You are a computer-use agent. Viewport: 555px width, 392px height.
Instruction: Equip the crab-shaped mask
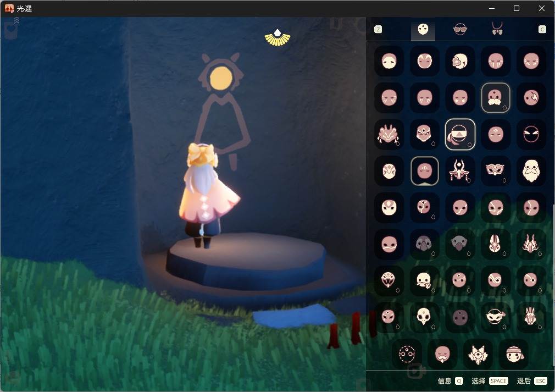tap(389, 135)
